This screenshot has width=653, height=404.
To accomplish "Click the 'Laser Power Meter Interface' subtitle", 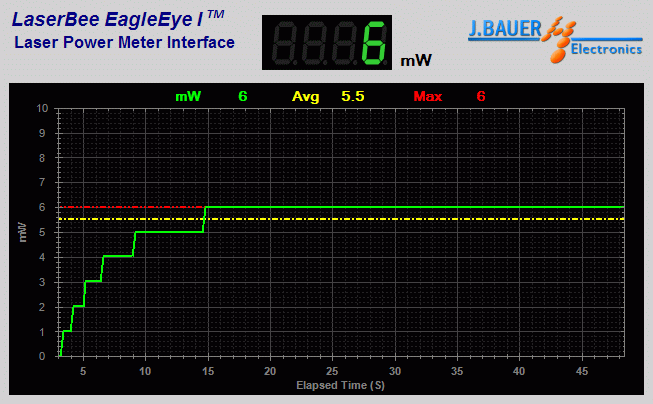I will (125, 42).
